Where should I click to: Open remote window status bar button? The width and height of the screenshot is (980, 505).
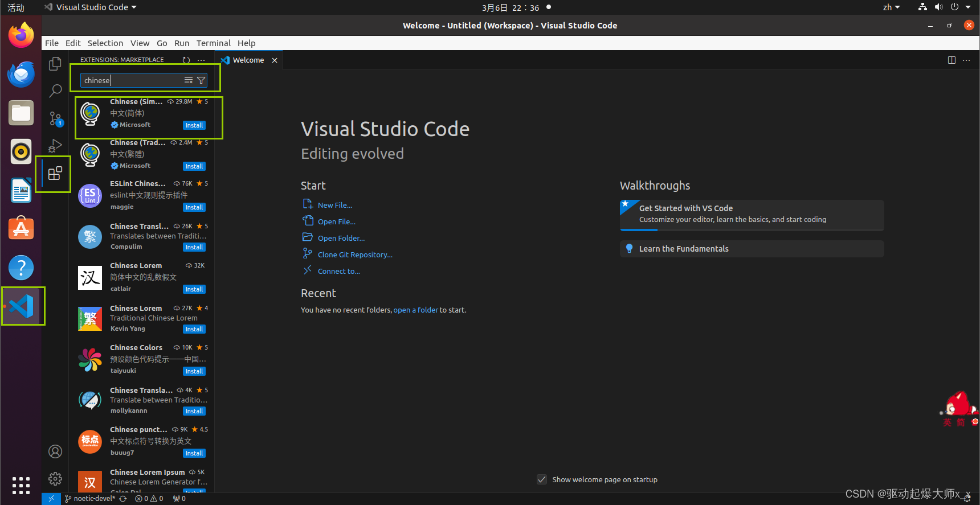[x=51, y=499]
